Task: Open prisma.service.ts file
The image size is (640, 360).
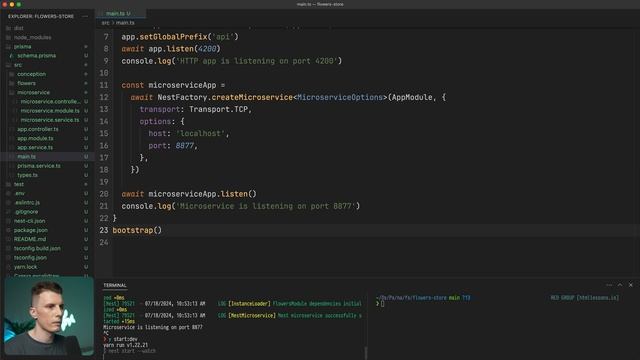Action: 39,166
